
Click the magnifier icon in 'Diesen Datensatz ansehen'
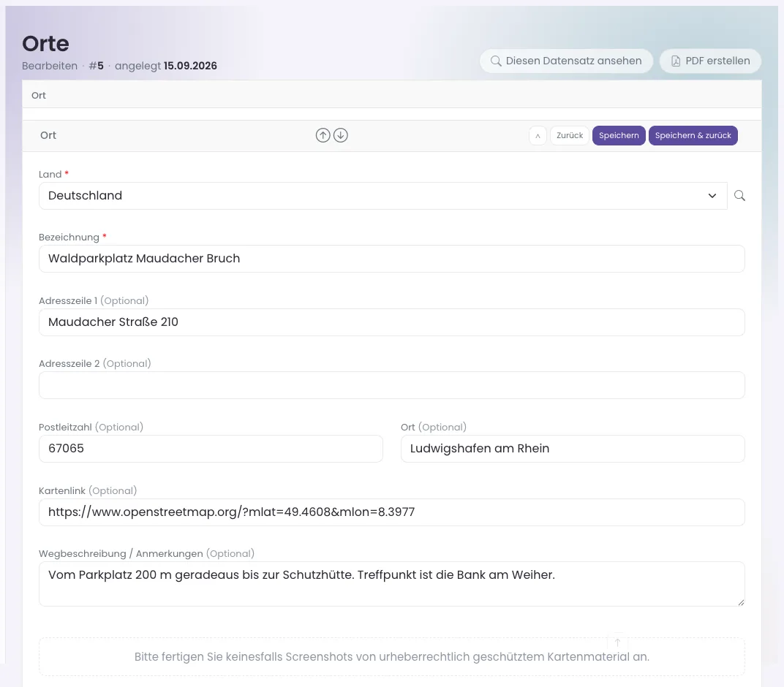(496, 61)
